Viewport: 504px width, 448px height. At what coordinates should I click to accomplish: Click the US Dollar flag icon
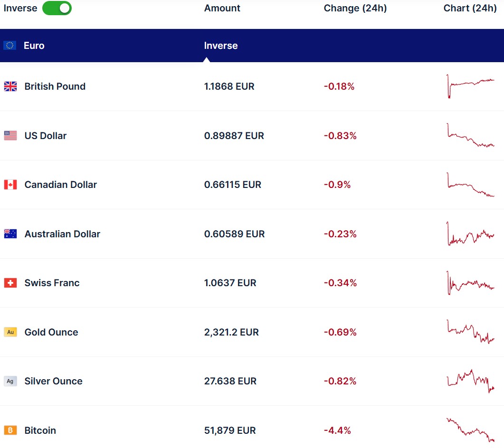point(10,136)
